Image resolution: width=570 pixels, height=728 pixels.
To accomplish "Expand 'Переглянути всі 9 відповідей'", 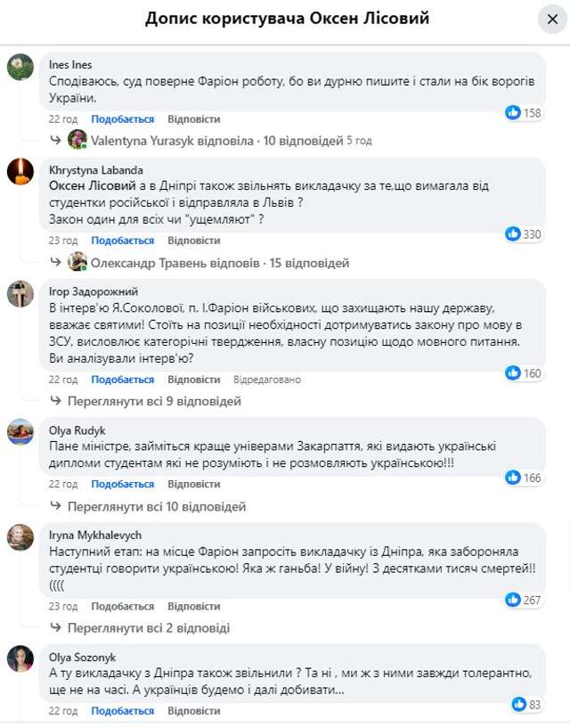I will click(x=154, y=401).
